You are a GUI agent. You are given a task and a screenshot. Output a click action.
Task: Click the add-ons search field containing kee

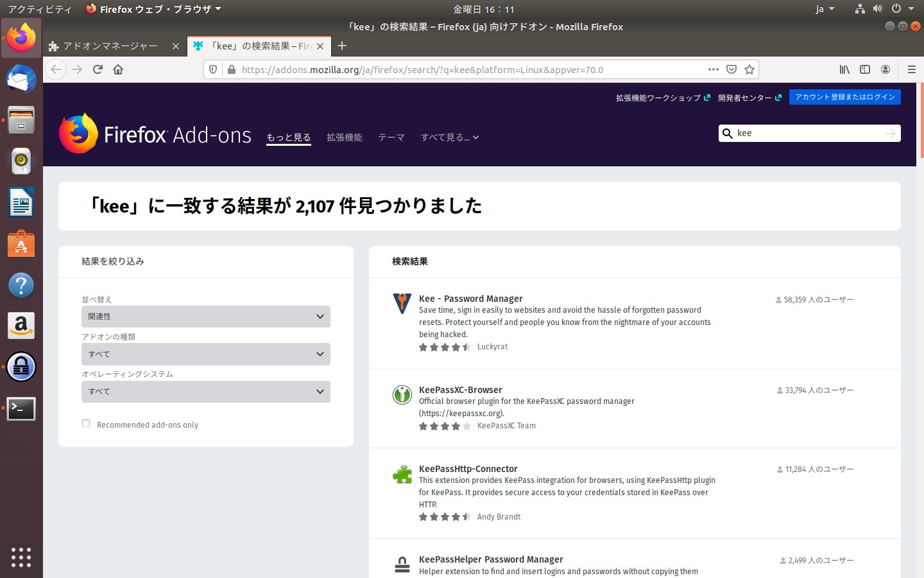pos(809,133)
